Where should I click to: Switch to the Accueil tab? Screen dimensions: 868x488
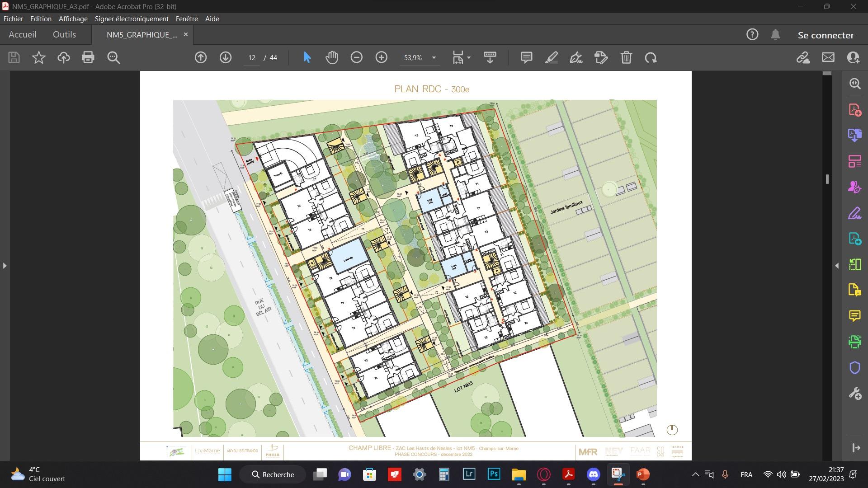23,34
